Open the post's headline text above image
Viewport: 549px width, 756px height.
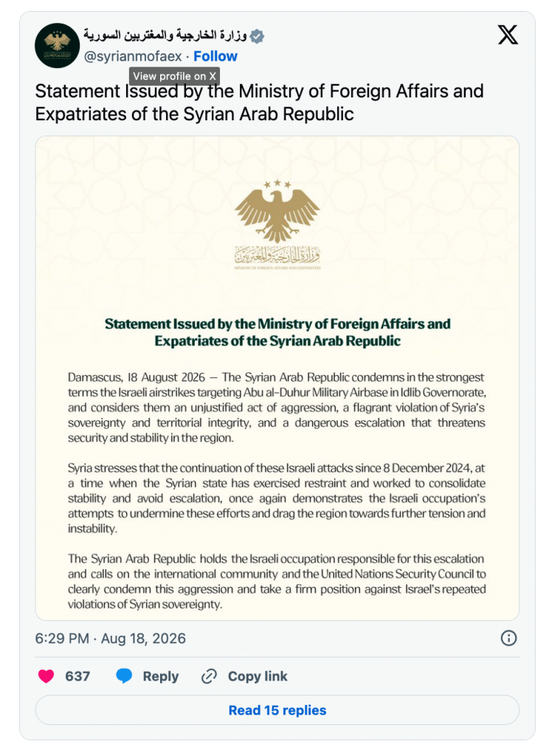coord(259,102)
